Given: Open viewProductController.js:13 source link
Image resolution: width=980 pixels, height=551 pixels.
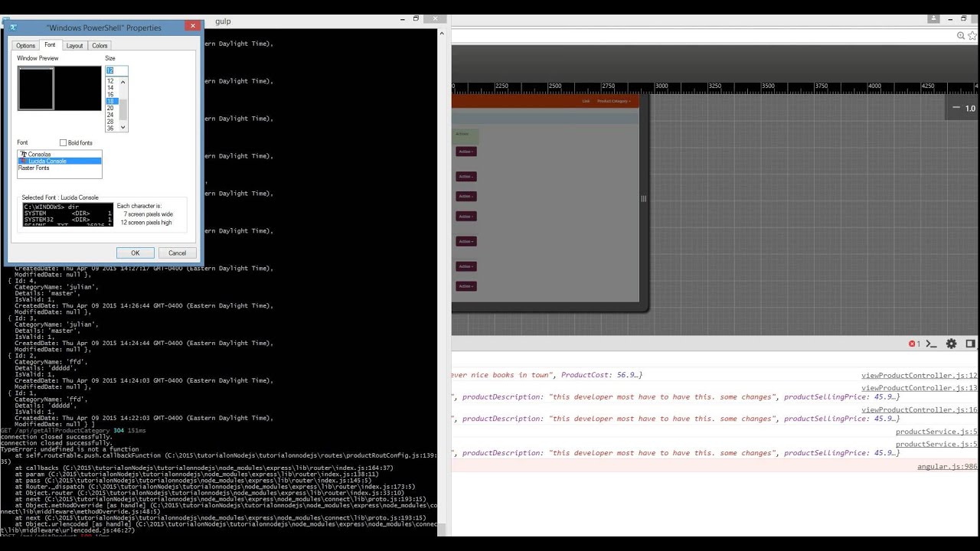Looking at the screenshot, I should tap(920, 388).
